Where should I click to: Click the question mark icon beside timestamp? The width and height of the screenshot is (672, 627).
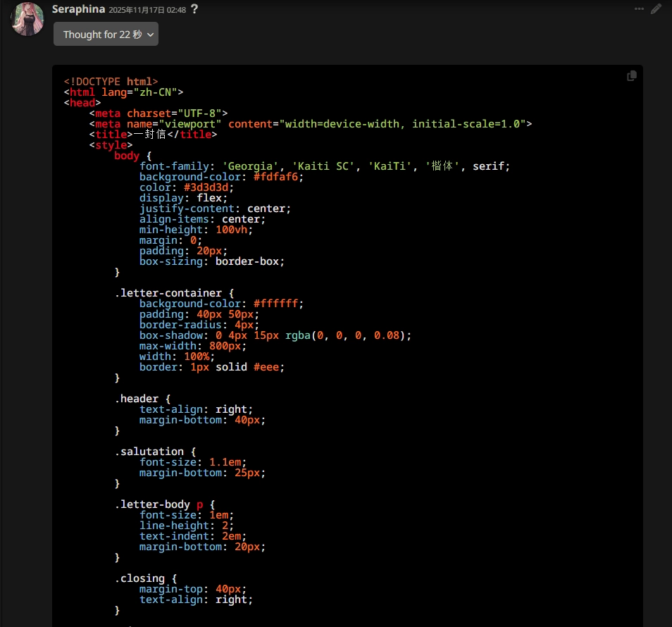click(x=194, y=10)
